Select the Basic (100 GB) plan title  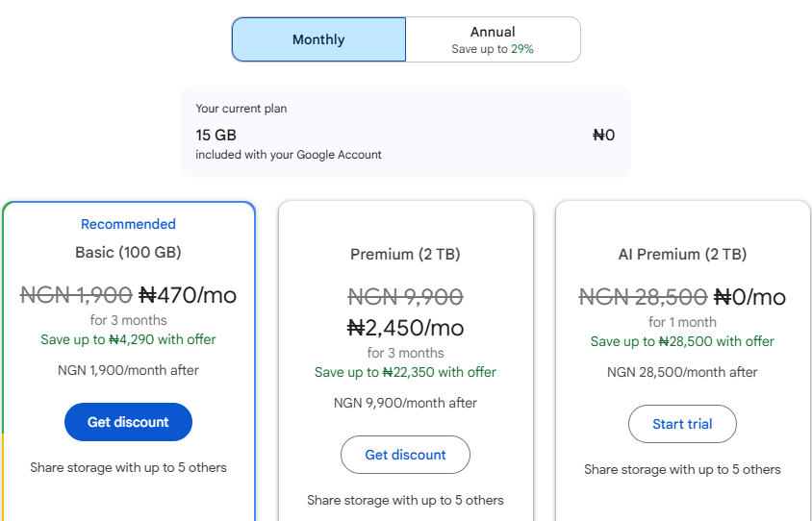(x=128, y=253)
